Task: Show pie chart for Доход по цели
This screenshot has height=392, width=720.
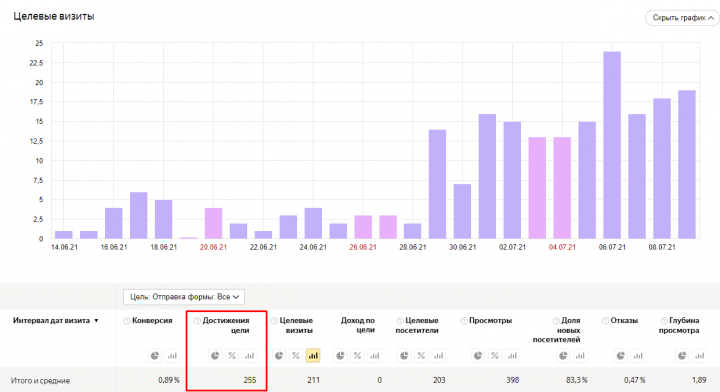Action: click(340, 356)
